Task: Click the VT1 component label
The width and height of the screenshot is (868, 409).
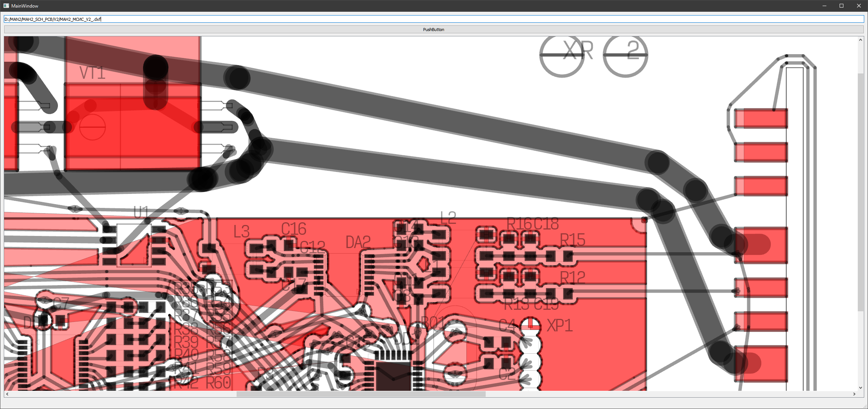Action: (x=92, y=73)
